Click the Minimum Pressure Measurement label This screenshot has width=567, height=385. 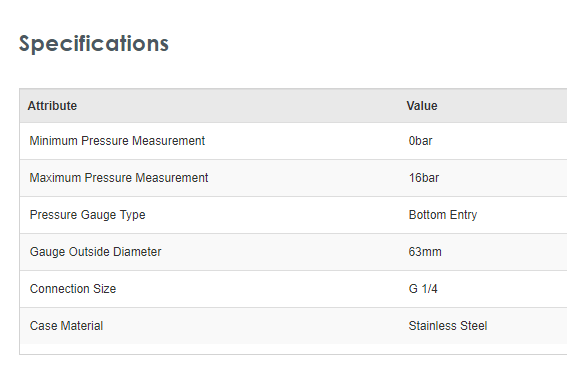coord(117,141)
